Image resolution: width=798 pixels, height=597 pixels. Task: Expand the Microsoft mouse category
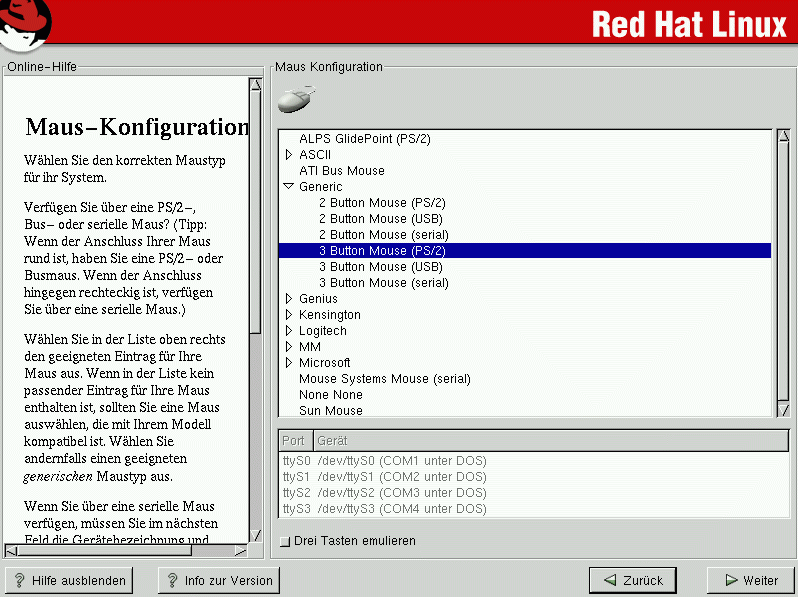pyautogui.click(x=289, y=363)
